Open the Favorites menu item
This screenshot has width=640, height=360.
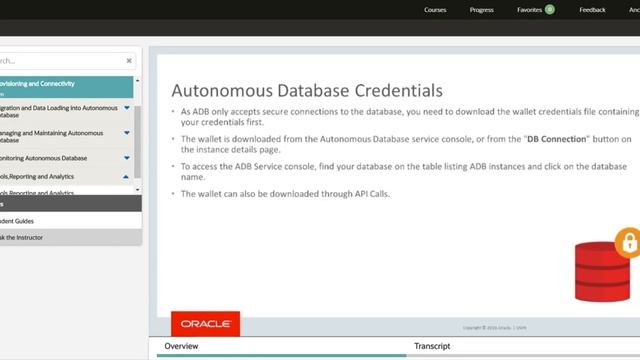point(529,10)
